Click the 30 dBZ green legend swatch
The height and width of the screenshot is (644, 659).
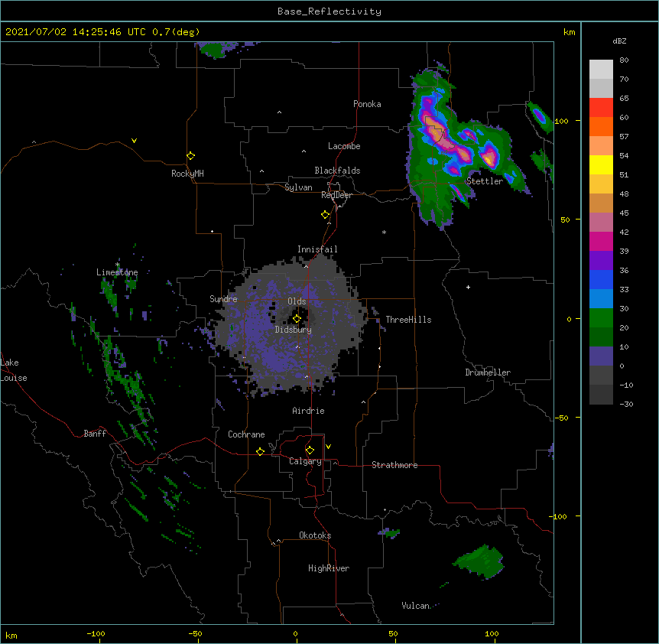601,318
